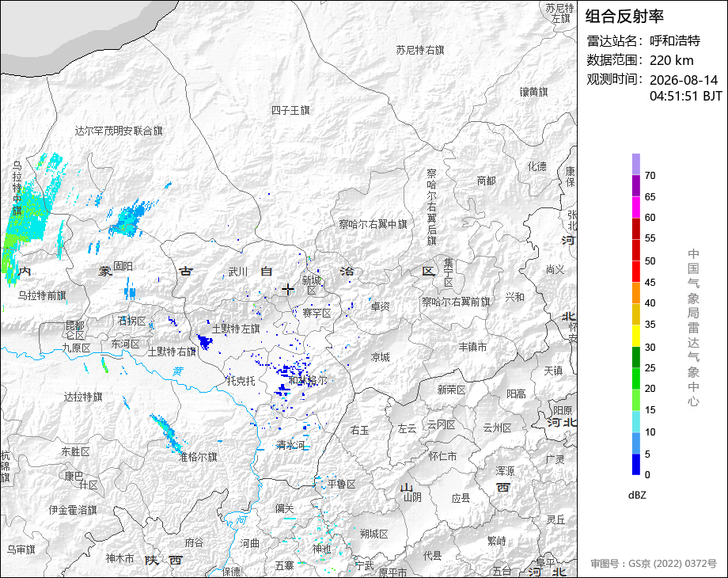Click the 组合反射率 title text
The image size is (728, 578).
point(624,17)
